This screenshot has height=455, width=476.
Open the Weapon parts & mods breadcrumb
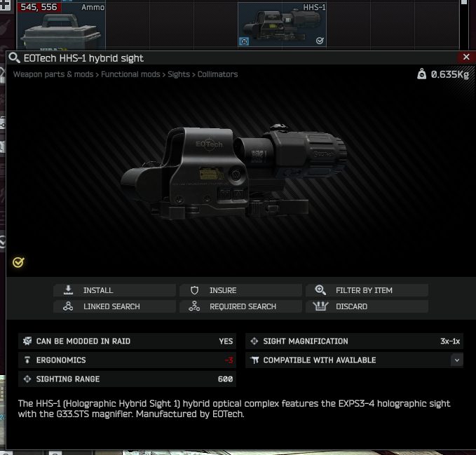coord(53,74)
